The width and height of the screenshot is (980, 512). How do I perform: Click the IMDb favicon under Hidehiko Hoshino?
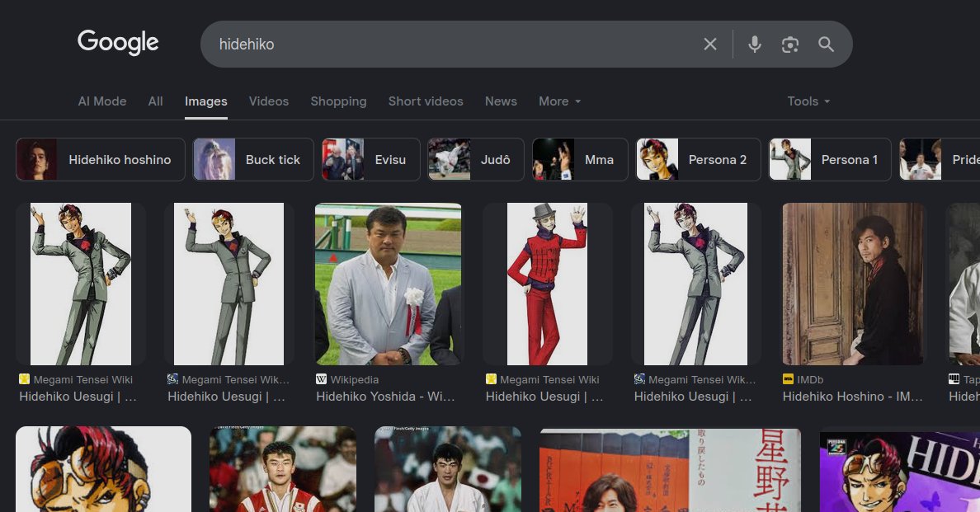click(788, 379)
